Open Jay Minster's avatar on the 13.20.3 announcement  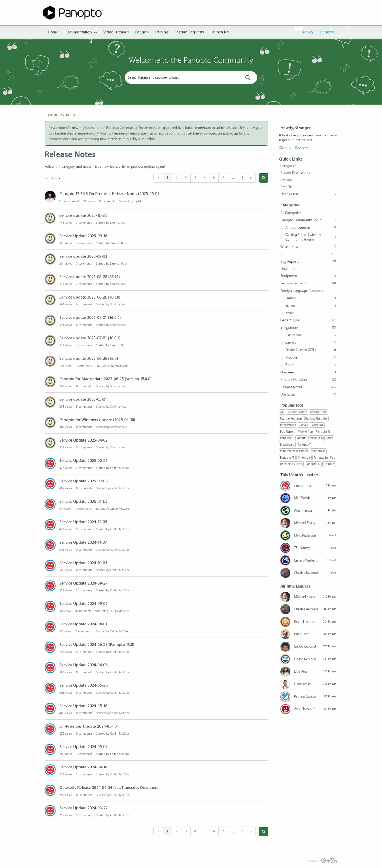click(x=50, y=196)
